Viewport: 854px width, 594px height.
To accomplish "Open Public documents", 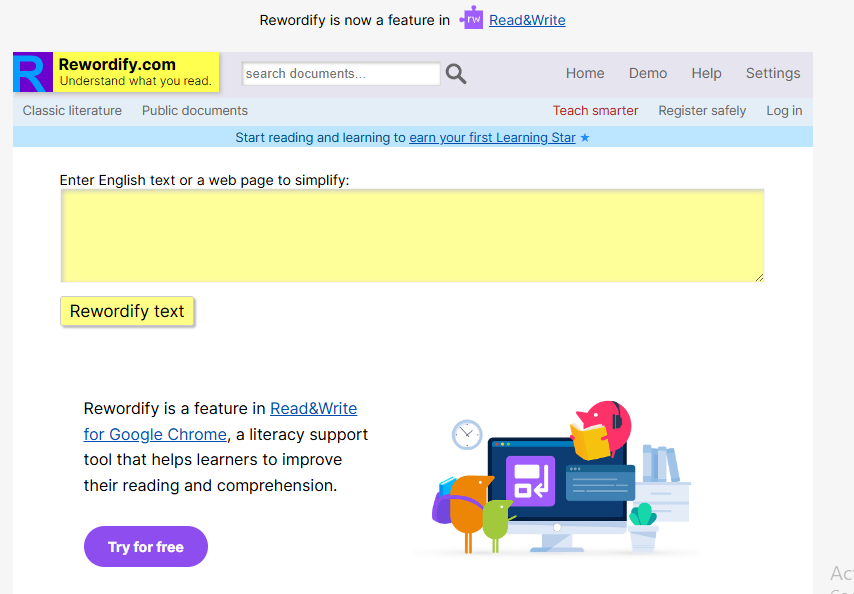I will tap(194, 111).
